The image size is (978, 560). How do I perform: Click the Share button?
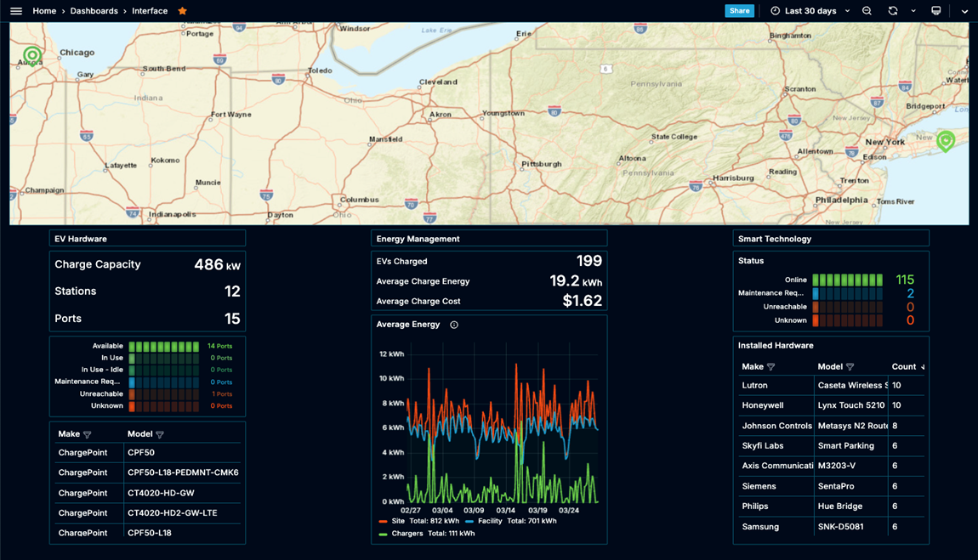(x=739, y=11)
